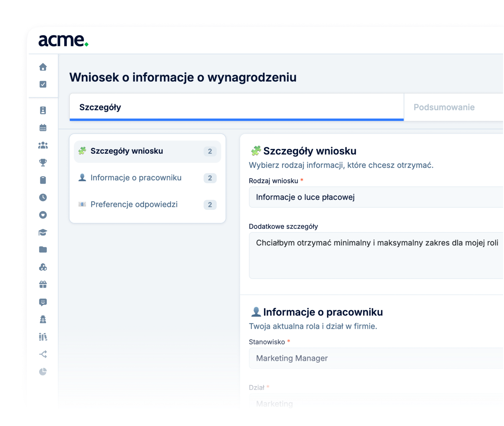Viewport: 504px width, 426px height.
Task: Select the graduation cap learning icon
Action: pos(43,232)
